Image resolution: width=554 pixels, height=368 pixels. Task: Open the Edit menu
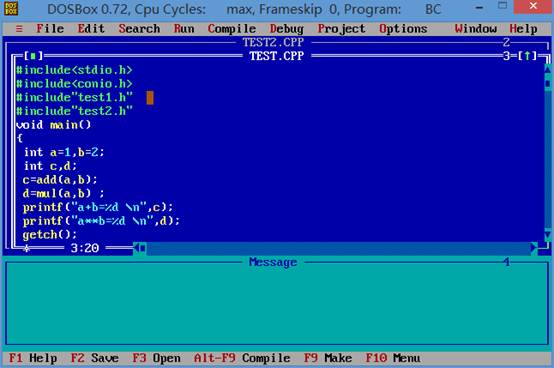coord(91,29)
